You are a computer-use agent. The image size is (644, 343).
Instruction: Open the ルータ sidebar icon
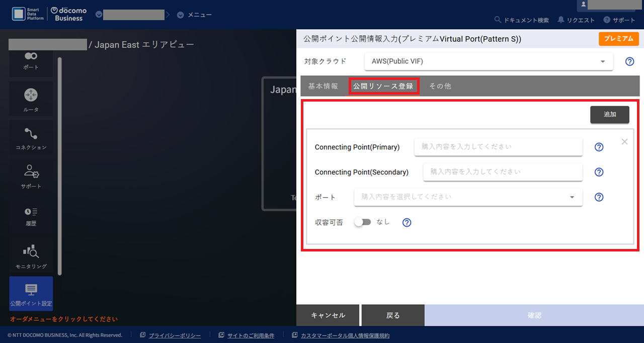tap(31, 99)
